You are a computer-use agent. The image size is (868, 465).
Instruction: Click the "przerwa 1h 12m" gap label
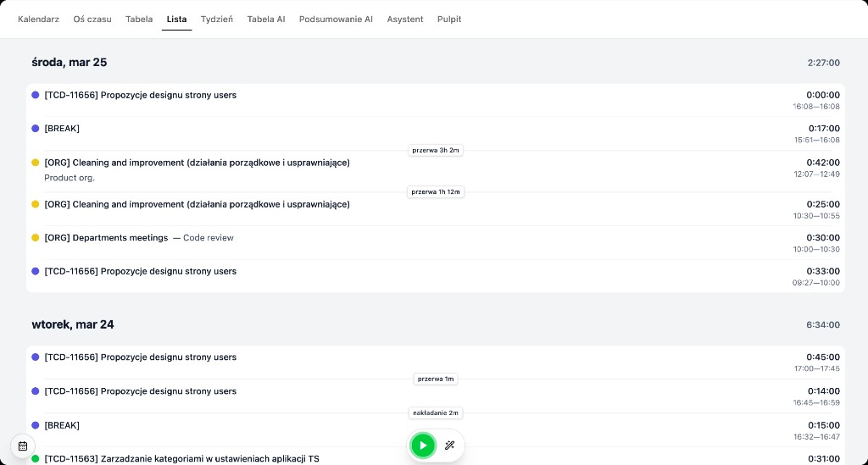click(436, 192)
